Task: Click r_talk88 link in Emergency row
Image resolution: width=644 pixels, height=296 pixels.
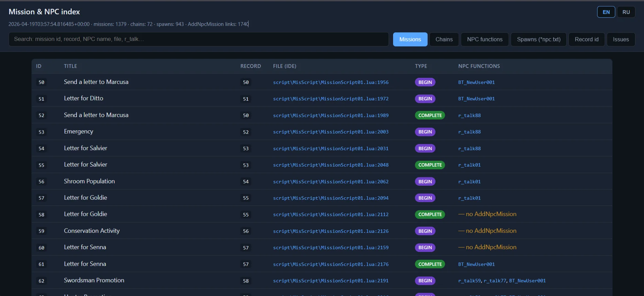Action: (x=469, y=132)
